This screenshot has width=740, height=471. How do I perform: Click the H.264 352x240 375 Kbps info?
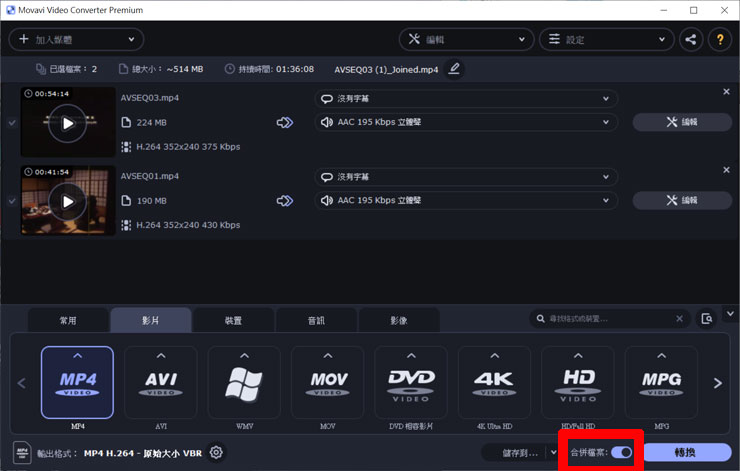tap(188, 147)
